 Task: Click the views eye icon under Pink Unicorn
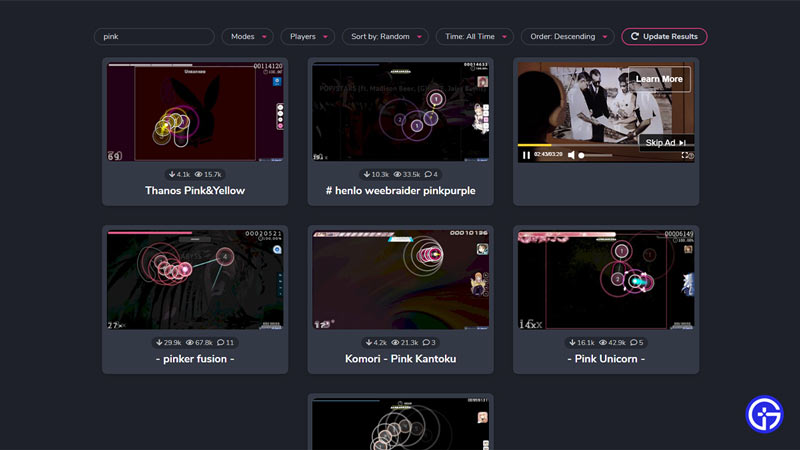pyautogui.click(x=604, y=342)
